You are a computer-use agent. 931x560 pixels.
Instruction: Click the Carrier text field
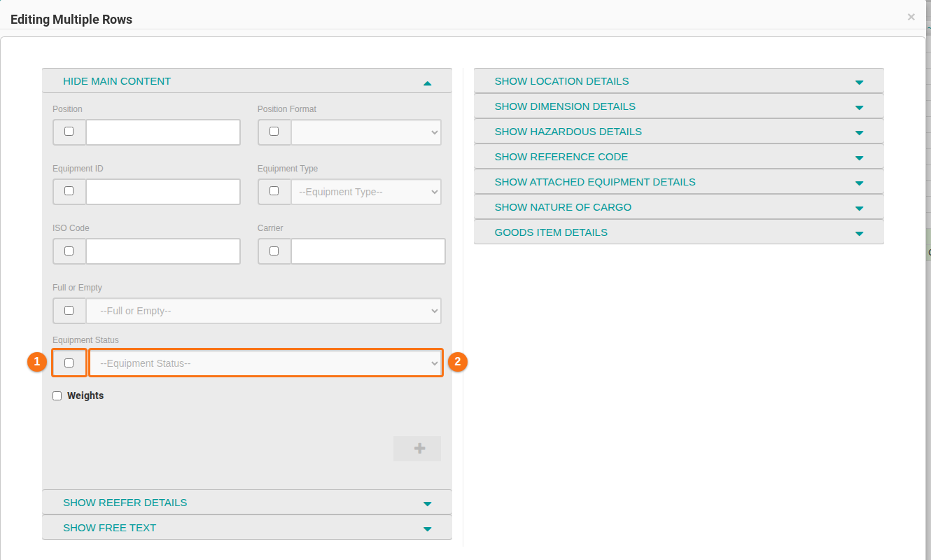pyautogui.click(x=368, y=251)
